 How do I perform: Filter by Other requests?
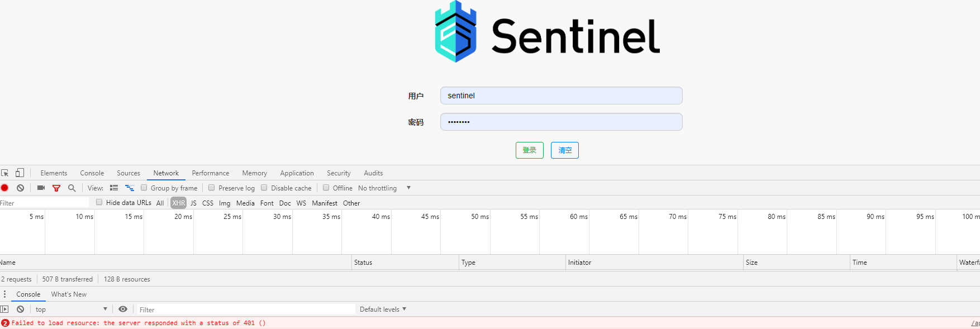(x=351, y=203)
